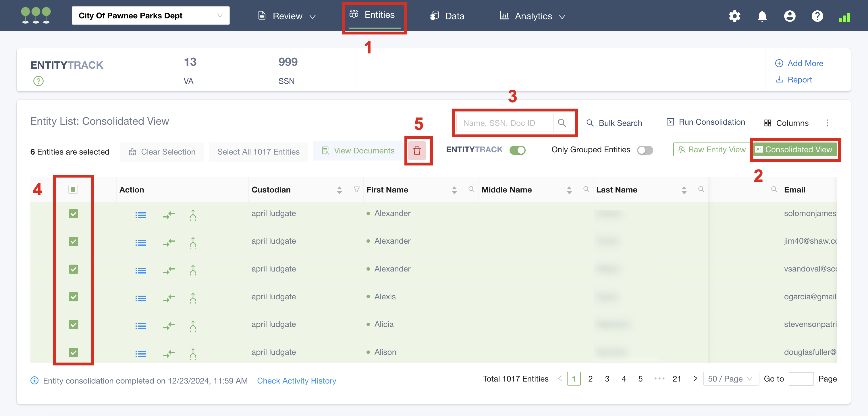Open list details icon for Alicia row

pyautogui.click(x=140, y=326)
